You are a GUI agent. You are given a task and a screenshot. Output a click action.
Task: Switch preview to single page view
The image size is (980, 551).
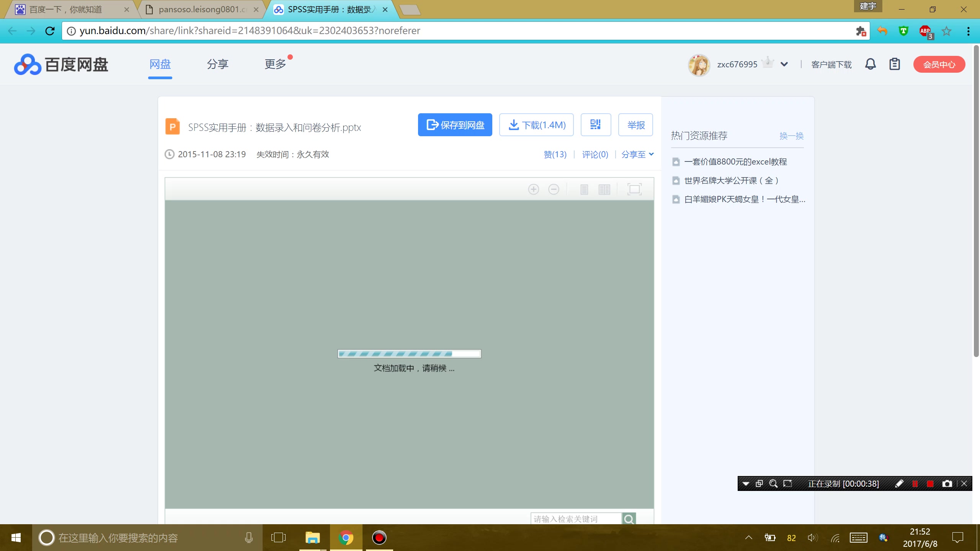tap(584, 189)
